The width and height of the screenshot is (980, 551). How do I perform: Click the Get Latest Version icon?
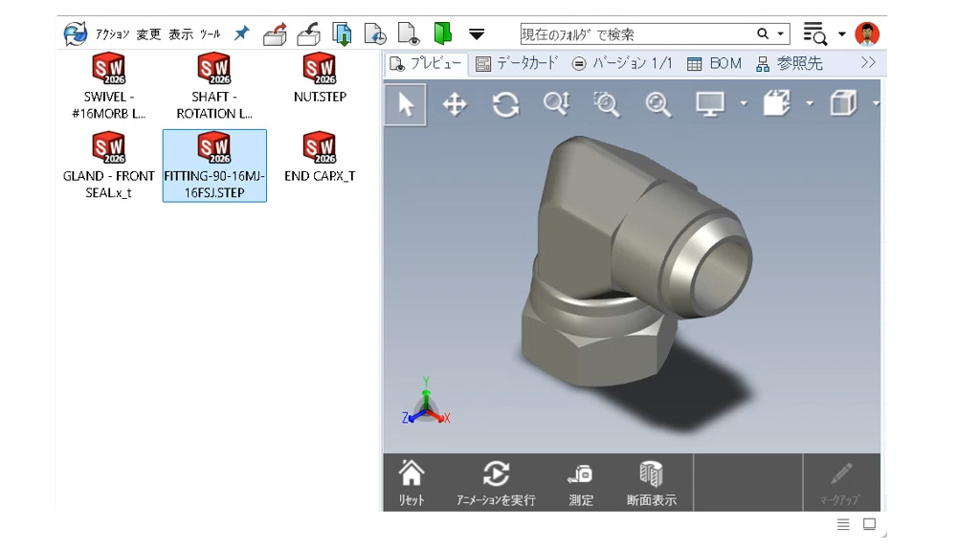point(343,34)
